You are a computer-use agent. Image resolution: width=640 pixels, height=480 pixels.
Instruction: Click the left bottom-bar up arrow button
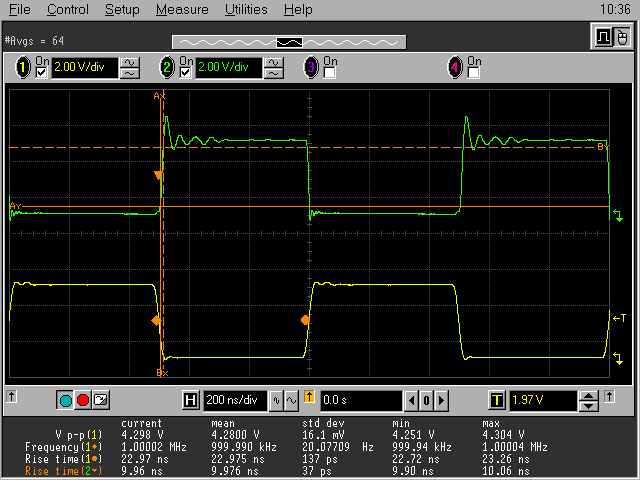[11, 396]
